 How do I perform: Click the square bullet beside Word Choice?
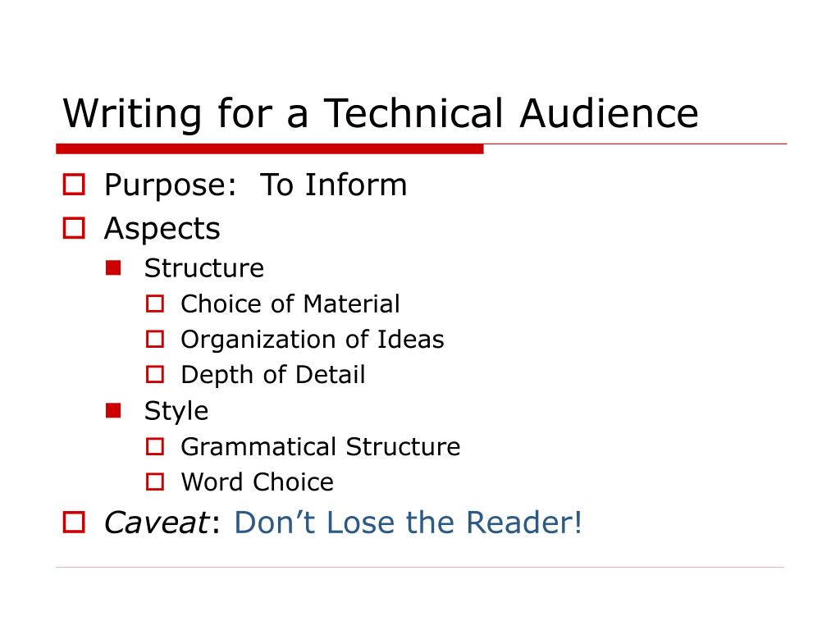(155, 482)
